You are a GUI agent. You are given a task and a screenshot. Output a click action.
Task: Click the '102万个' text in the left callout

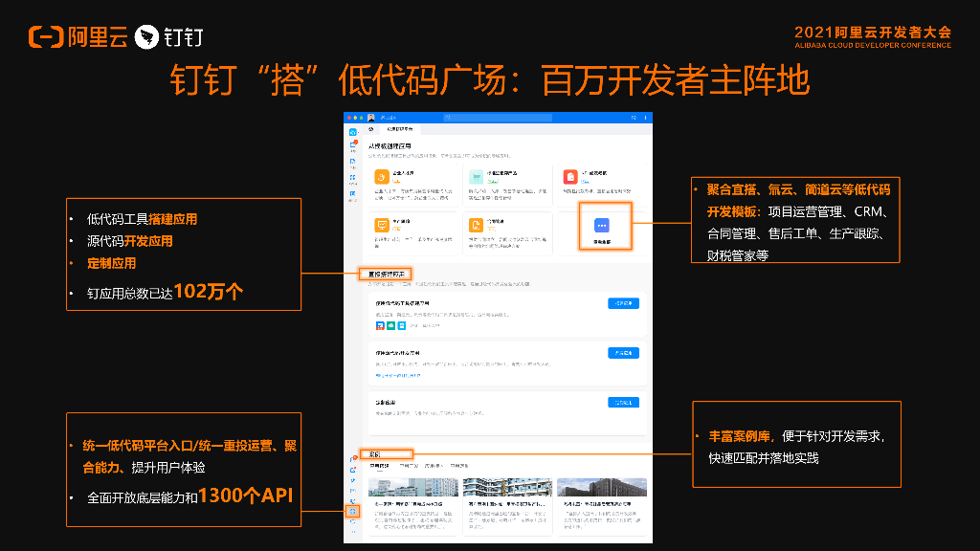click(x=208, y=291)
